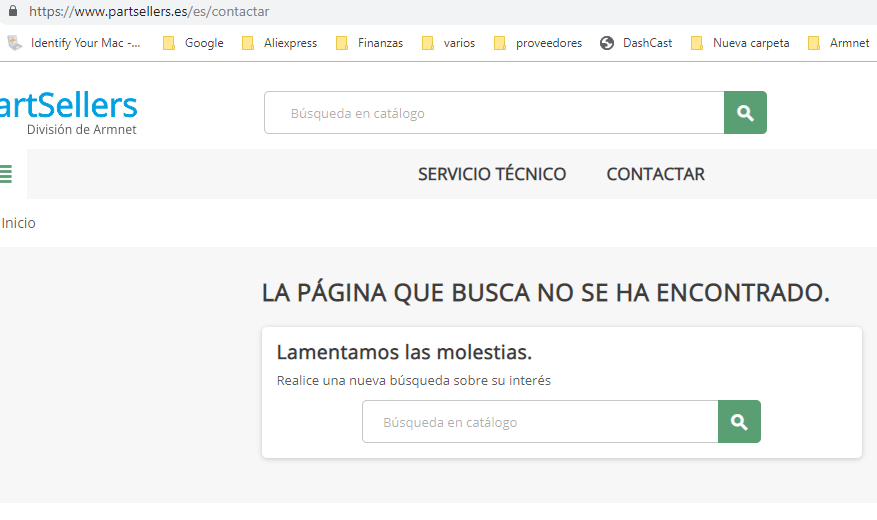
Task: Click 'LA PÁGINA QUE BUSCA NO SE HA ENCONTRADO' heading
Action: [x=545, y=293]
